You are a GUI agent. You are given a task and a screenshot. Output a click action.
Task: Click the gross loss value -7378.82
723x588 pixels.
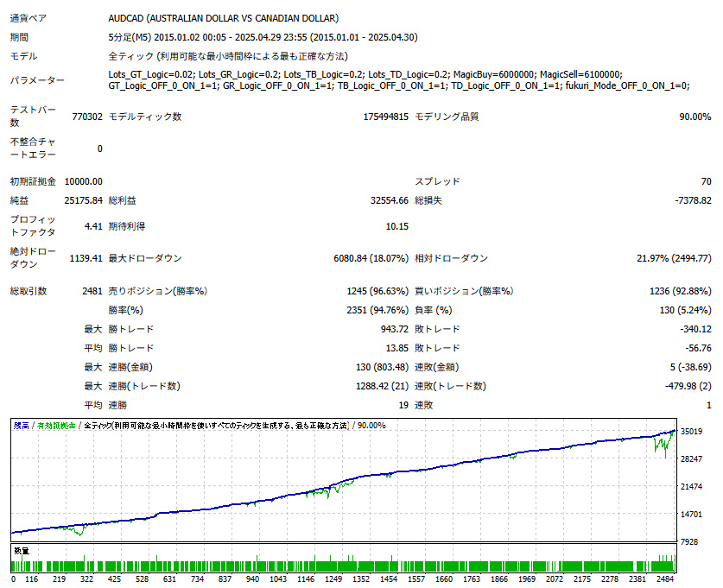pos(693,200)
